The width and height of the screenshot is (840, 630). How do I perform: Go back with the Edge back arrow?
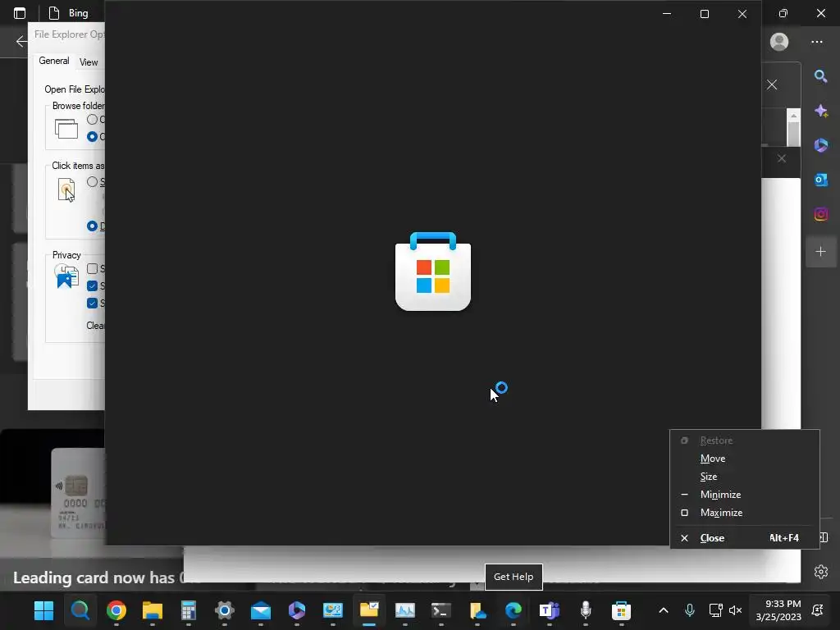coord(21,41)
